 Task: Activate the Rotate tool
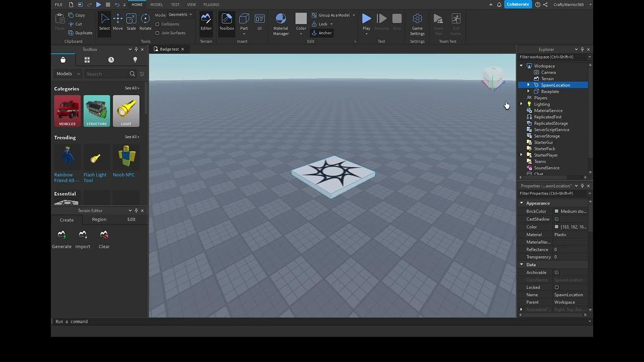pos(145,22)
